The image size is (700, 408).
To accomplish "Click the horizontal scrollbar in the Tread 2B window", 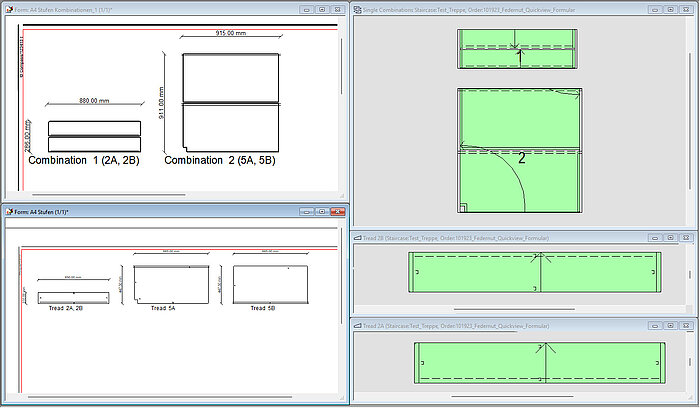I will click(x=514, y=309).
